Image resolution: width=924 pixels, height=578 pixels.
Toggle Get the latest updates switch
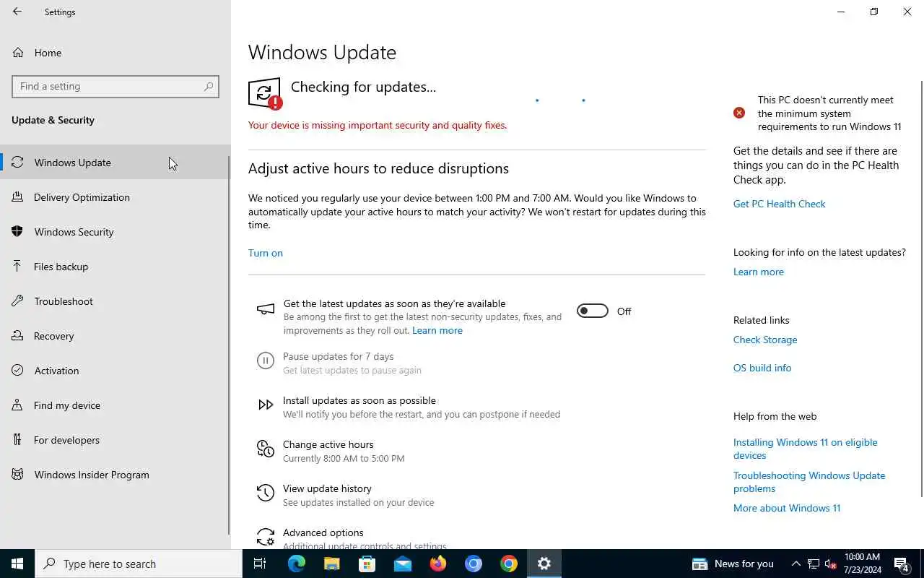tap(593, 311)
